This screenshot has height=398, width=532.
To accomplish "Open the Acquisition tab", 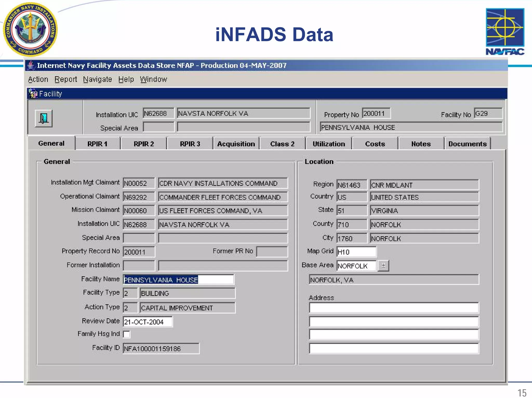I will click(x=236, y=144).
